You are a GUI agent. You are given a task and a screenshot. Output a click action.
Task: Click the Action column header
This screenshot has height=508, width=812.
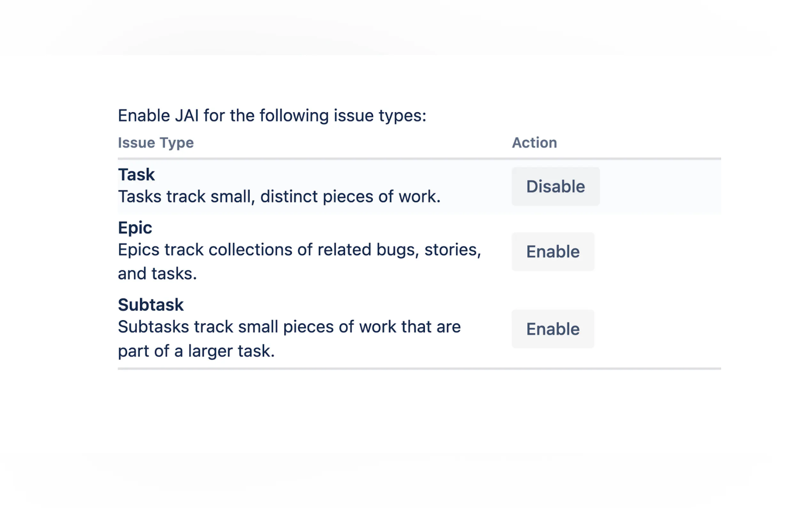(x=534, y=143)
